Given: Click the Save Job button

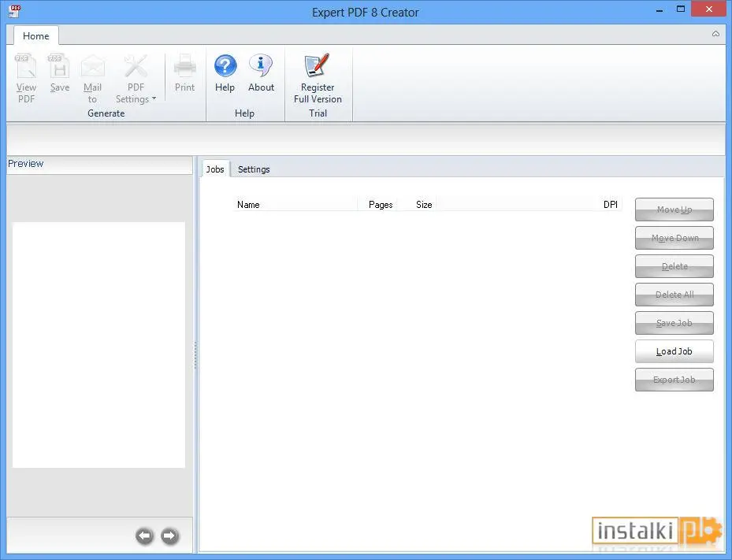Looking at the screenshot, I should 674,323.
